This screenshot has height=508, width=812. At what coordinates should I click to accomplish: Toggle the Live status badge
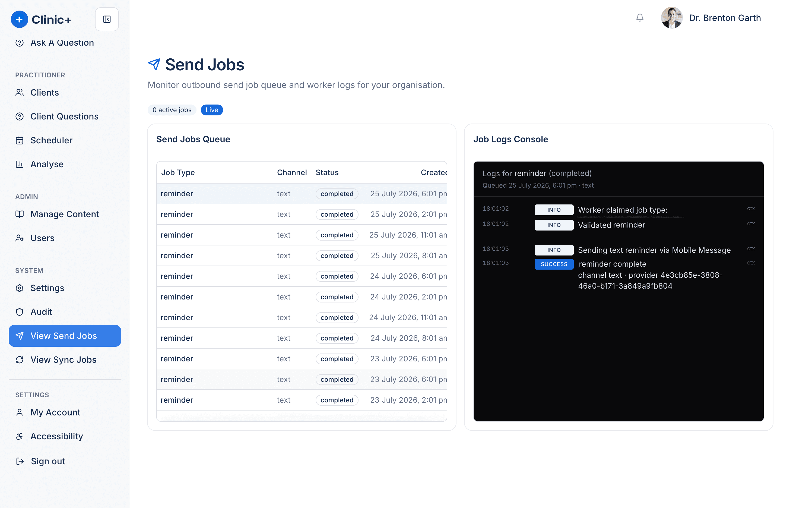(212, 110)
